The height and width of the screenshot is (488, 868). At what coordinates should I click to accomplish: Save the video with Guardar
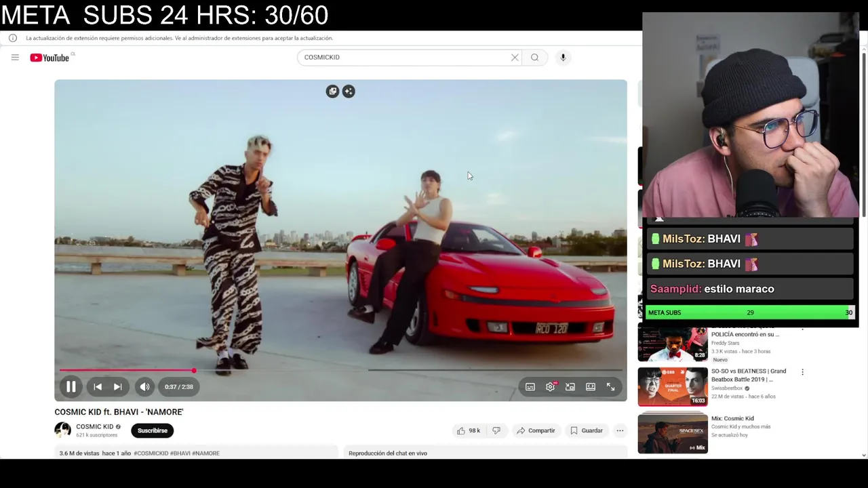click(x=587, y=430)
